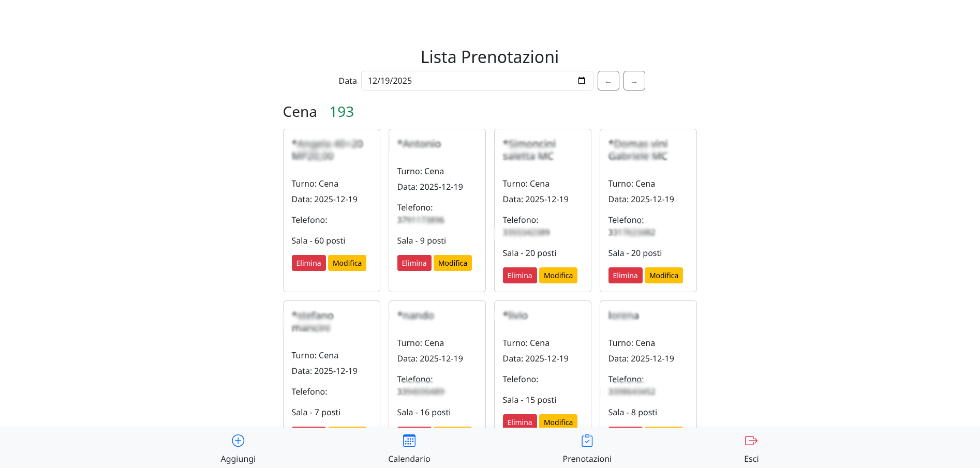This screenshot has height=468, width=980.
Task: Select the Calendario navigation label
Action: [x=409, y=459]
